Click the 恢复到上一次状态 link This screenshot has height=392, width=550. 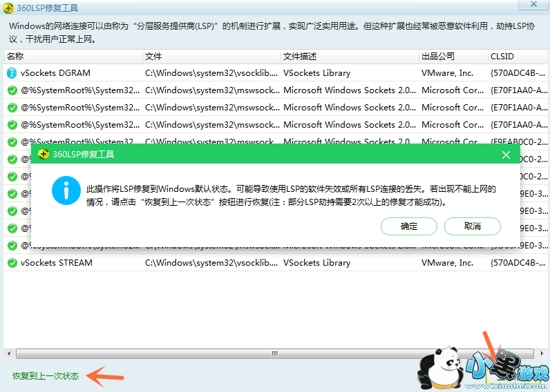click(x=46, y=376)
